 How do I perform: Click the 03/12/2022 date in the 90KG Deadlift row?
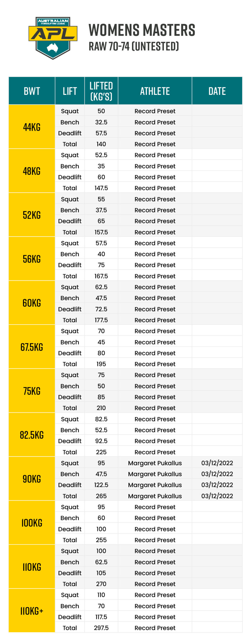[217, 485]
